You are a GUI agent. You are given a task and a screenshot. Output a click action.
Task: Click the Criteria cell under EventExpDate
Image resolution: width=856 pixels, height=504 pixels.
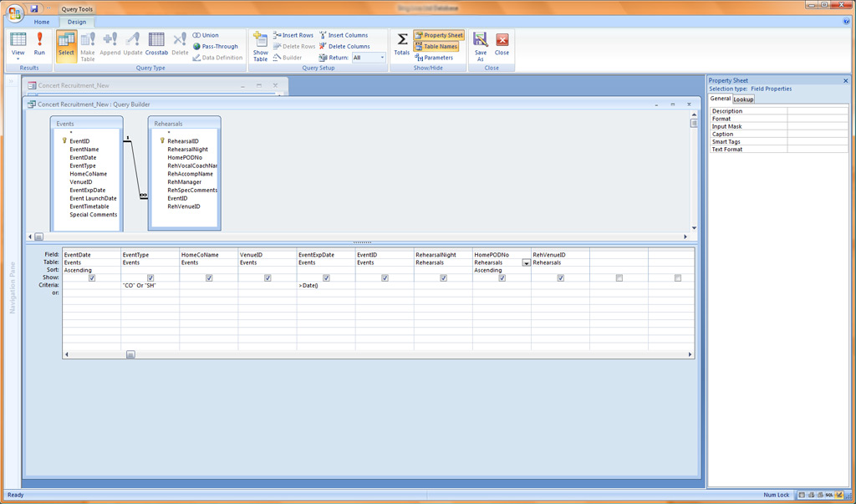326,286
